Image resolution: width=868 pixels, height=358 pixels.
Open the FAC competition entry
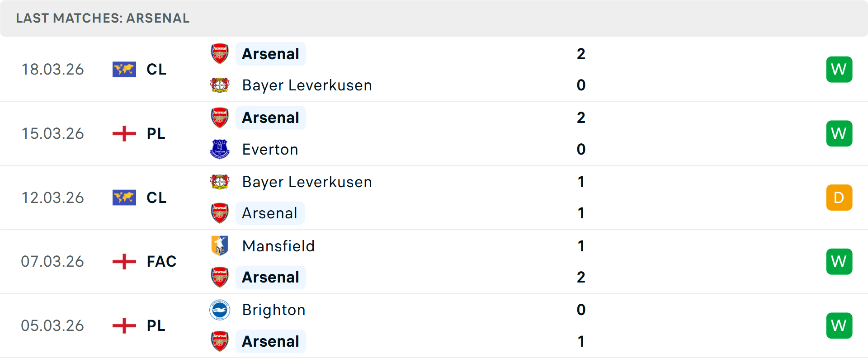pos(161,261)
